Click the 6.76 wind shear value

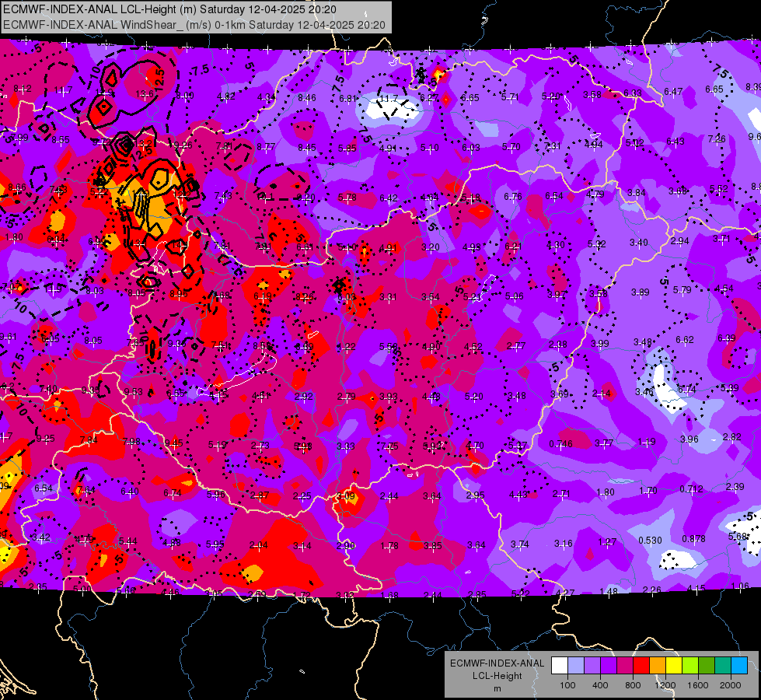pyautogui.click(x=513, y=196)
